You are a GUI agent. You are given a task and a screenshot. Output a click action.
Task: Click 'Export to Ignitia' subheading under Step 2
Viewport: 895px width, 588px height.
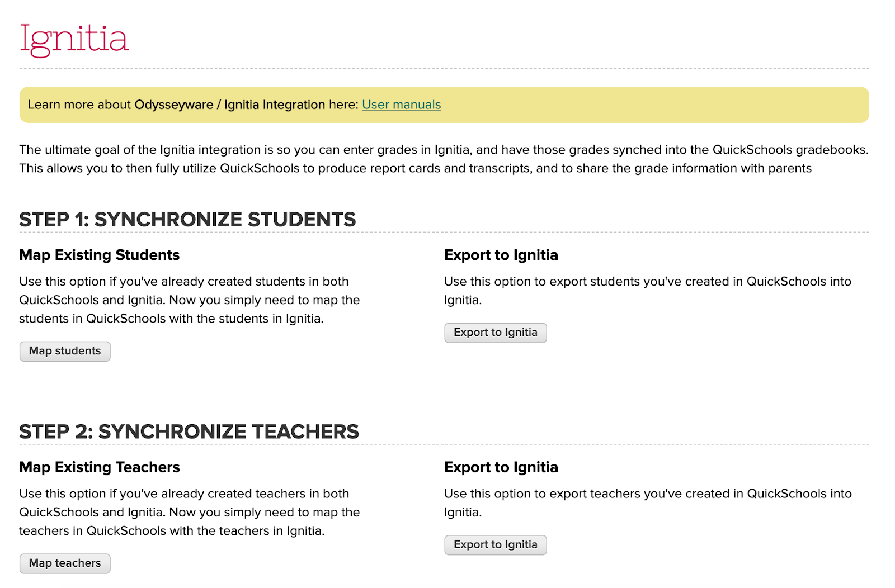click(x=501, y=467)
